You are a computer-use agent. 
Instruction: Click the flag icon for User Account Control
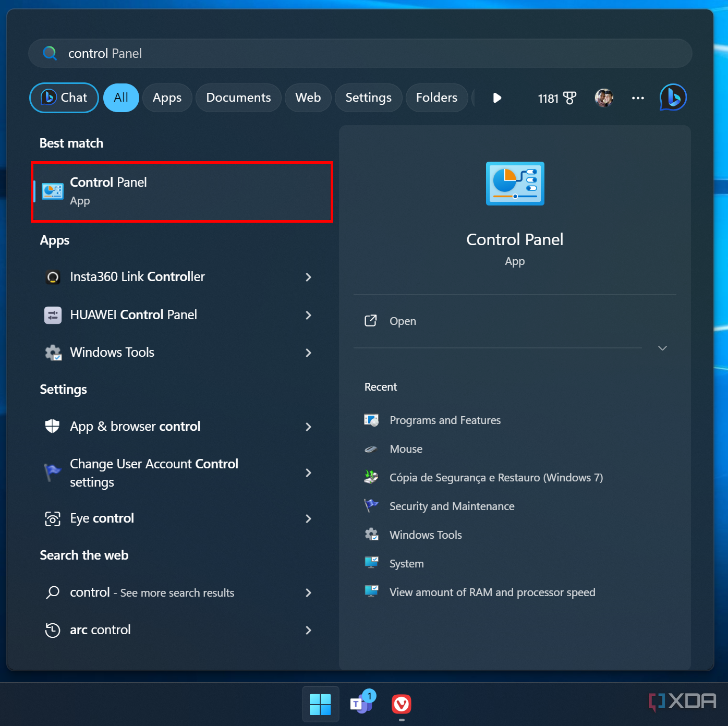point(52,473)
